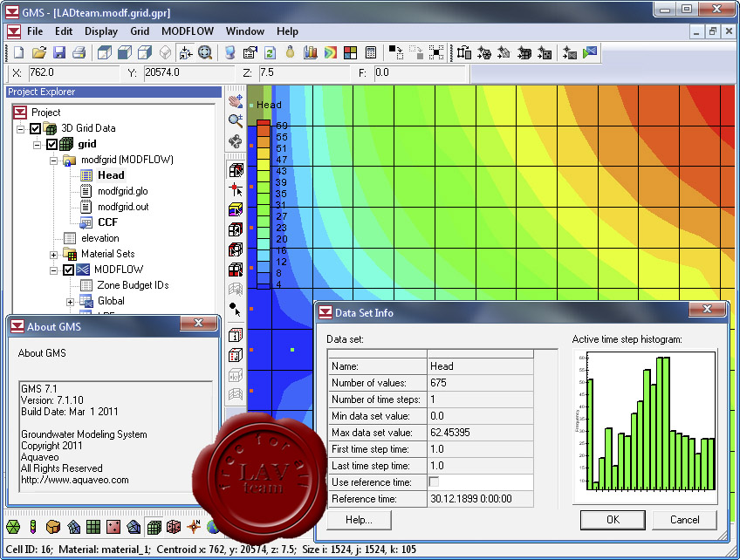Switch to the TIN module green hexagon icon
740x560 pixels.
(x=13, y=527)
